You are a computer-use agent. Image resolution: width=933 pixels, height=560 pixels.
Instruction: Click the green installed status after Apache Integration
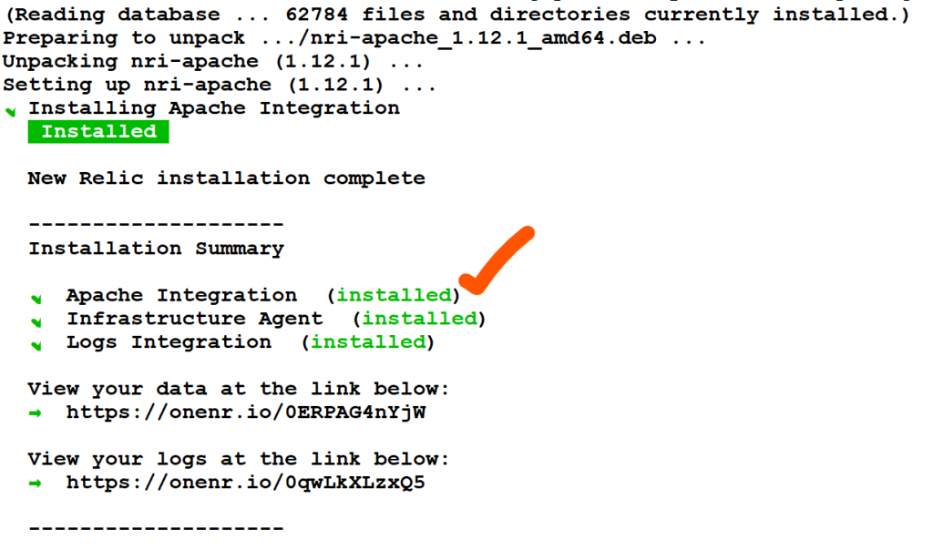pyautogui.click(x=394, y=295)
